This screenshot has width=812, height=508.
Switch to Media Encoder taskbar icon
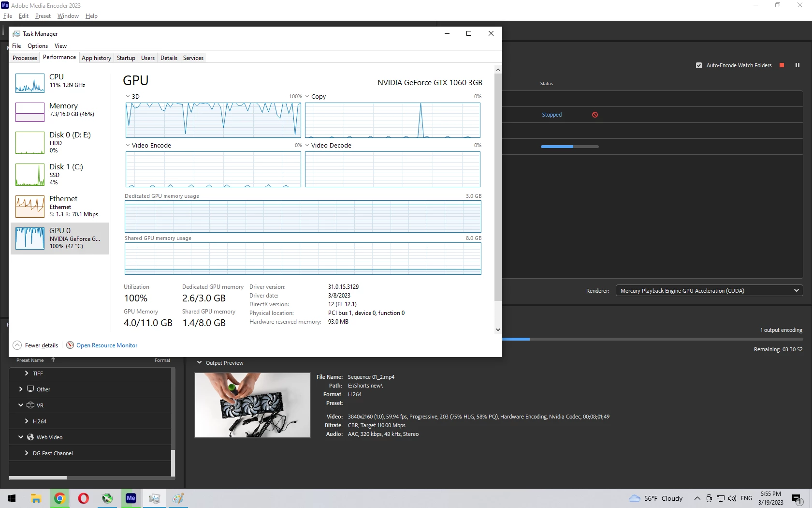tap(131, 498)
